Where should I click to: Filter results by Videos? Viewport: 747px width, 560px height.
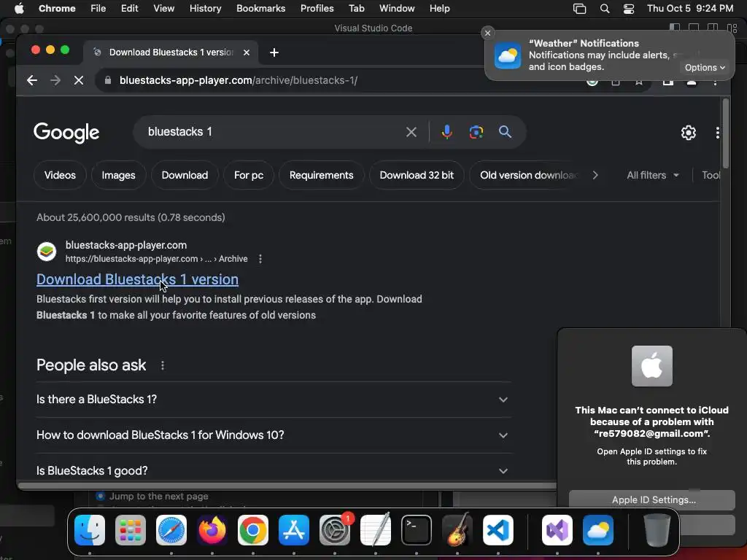pyautogui.click(x=60, y=175)
